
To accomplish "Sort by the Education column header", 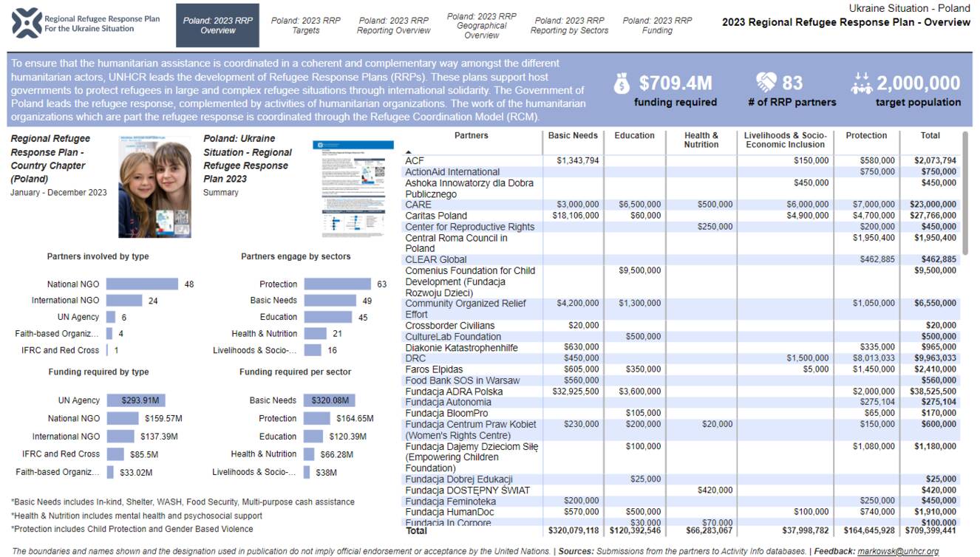I will [x=634, y=136].
